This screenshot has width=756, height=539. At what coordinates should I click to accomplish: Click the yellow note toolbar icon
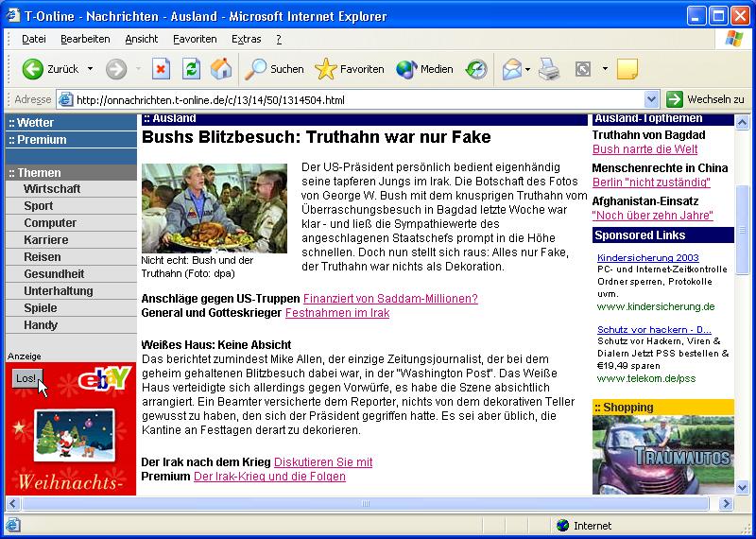tap(627, 69)
